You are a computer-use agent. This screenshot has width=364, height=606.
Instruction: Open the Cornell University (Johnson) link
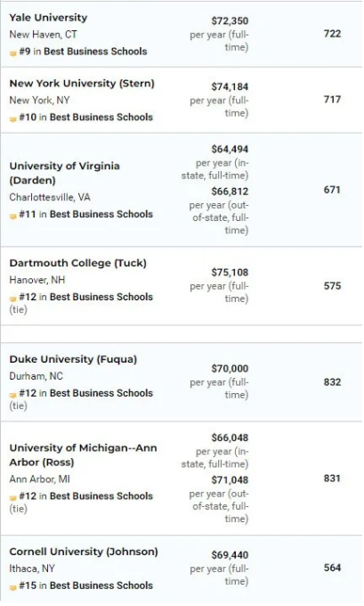(x=84, y=552)
